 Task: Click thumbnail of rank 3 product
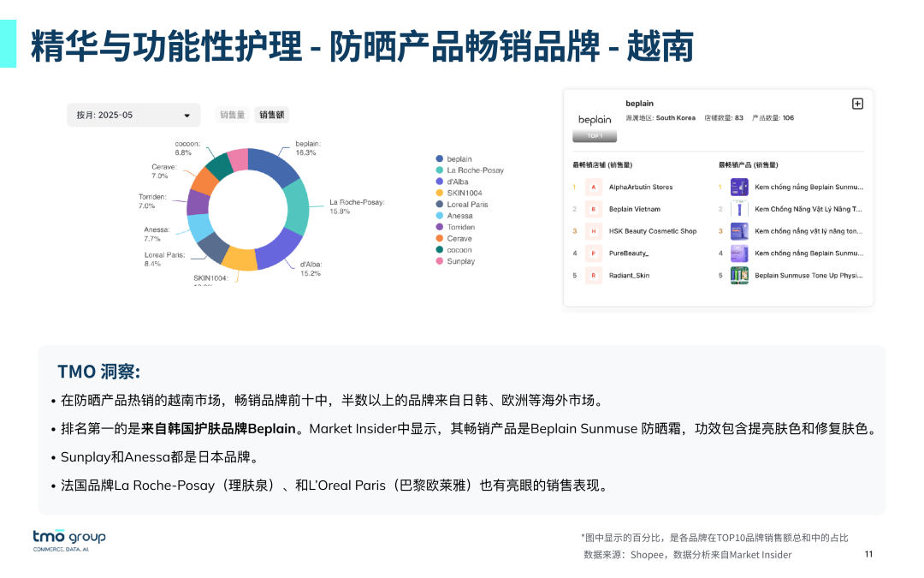(x=739, y=231)
